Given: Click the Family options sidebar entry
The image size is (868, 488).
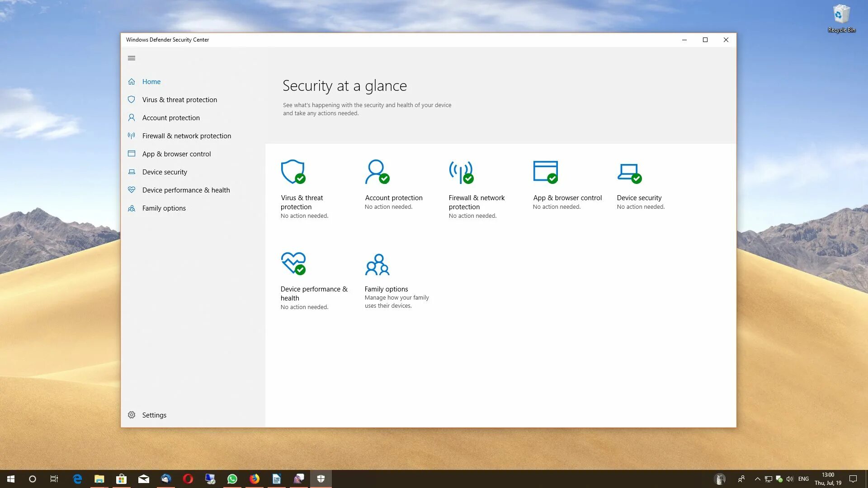Looking at the screenshot, I should coord(164,208).
